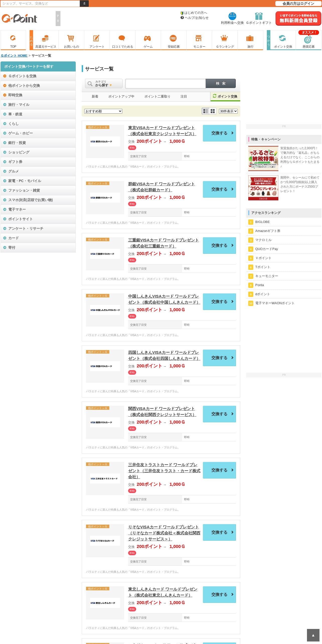Click 無料新規会員登録 button
The height and width of the screenshot is (644, 322).
click(x=298, y=18)
